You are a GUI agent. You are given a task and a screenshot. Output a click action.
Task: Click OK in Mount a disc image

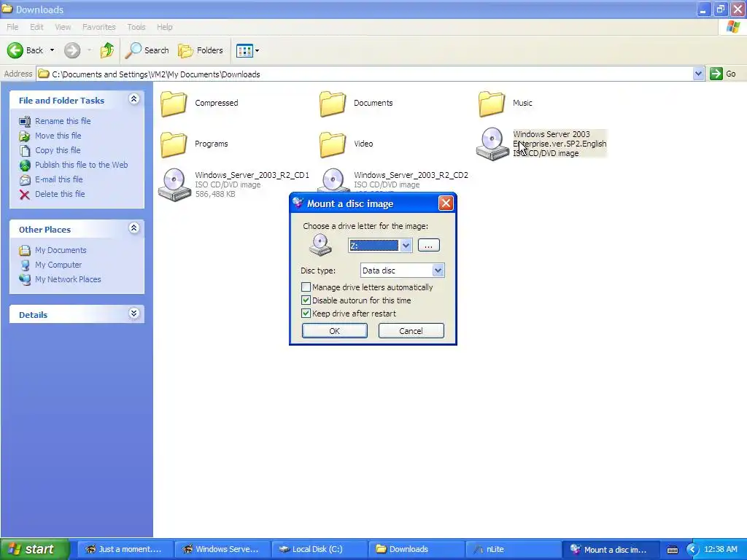(334, 331)
